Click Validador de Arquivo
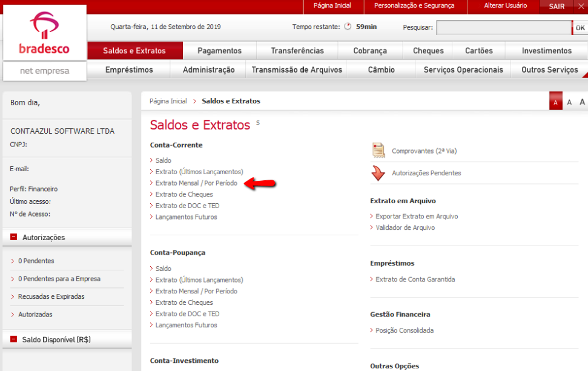Viewport: 588px width, 372px height. (405, 227)
